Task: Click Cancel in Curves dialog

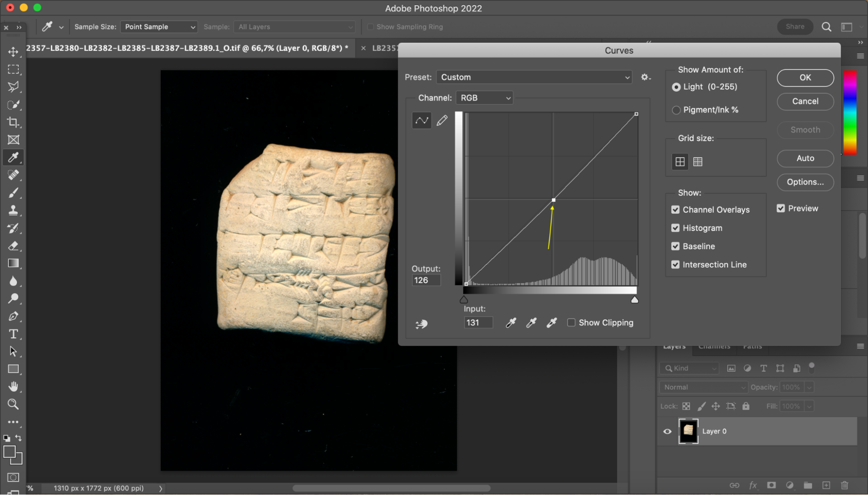Action: tap(805, 102)
